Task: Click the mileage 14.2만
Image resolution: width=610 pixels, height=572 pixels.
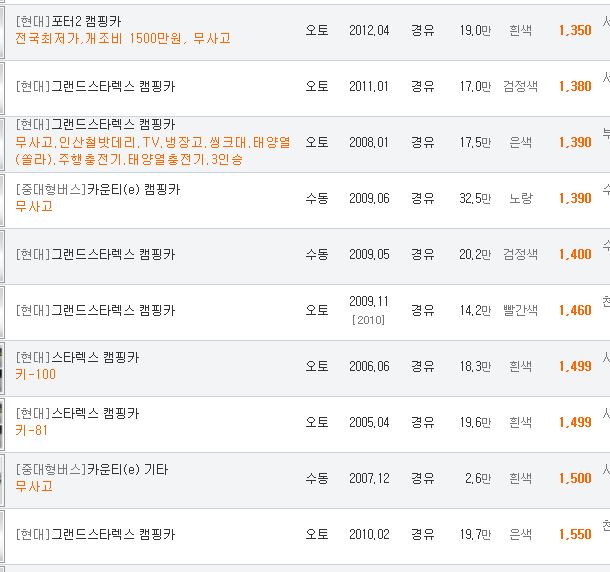Action: [475, 310]
